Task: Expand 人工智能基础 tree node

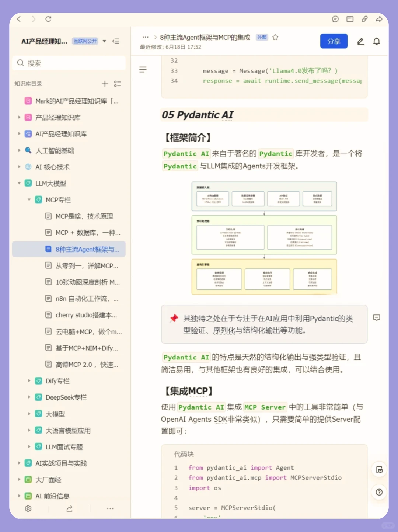Action: 19,150
